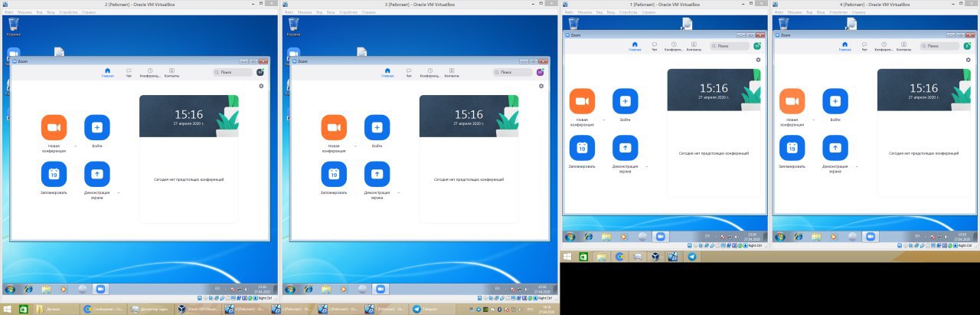Open the settings gear in VM 4 Zoom
Screen dimensions: 980x315
pos(968,59)
